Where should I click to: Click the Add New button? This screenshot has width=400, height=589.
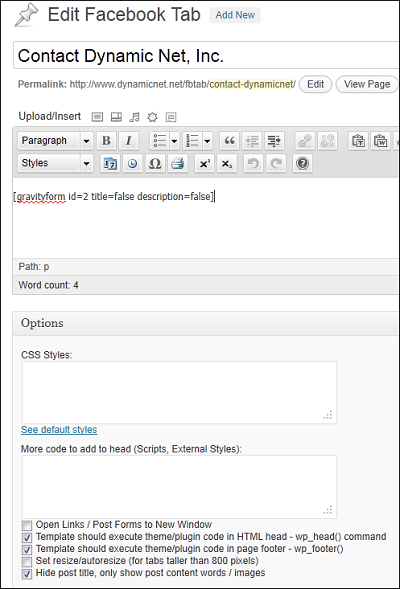tap(235, 15)
